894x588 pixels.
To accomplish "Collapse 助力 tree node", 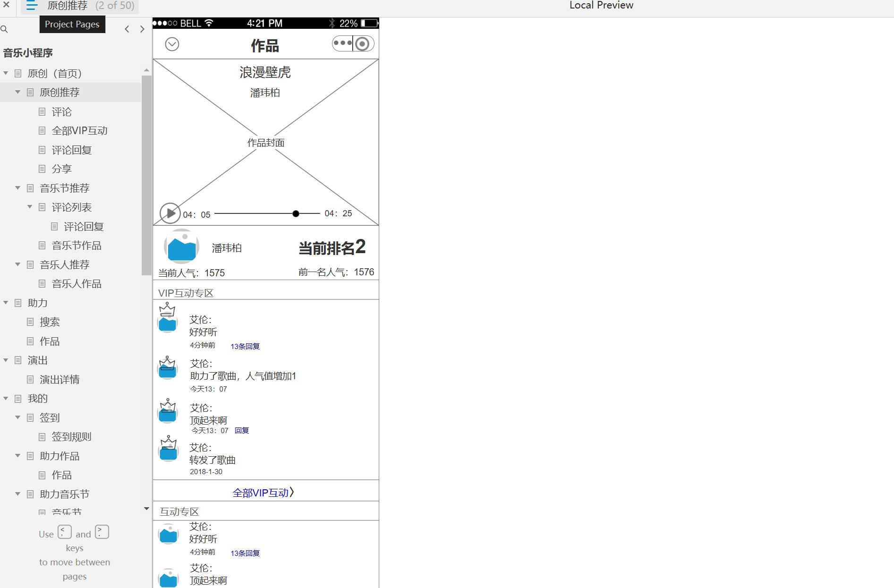I will [x=6, y=303].
